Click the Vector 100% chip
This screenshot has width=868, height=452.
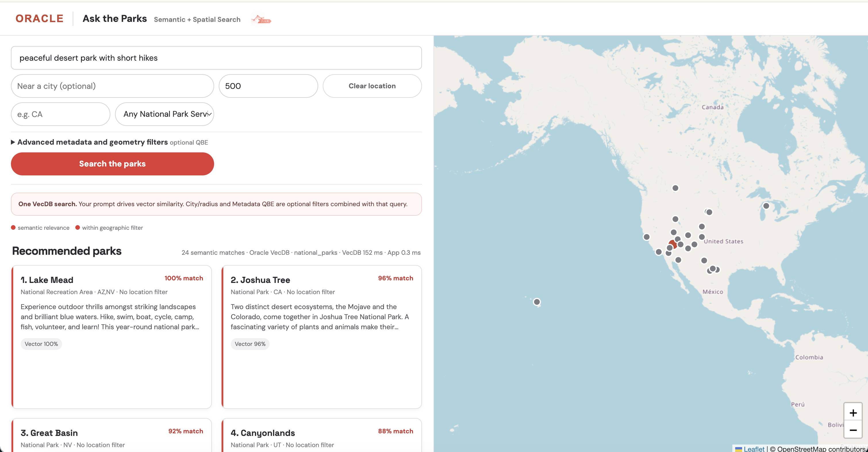tap(41, 344)
